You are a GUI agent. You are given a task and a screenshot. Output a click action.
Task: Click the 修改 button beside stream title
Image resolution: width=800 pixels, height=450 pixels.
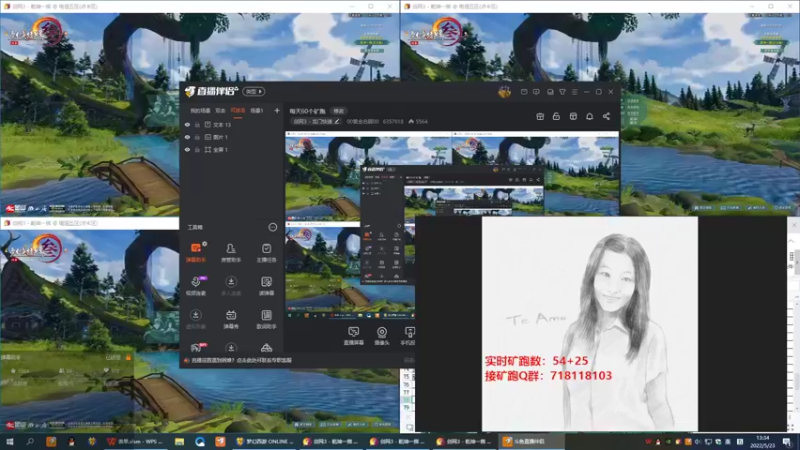point(338,111)
